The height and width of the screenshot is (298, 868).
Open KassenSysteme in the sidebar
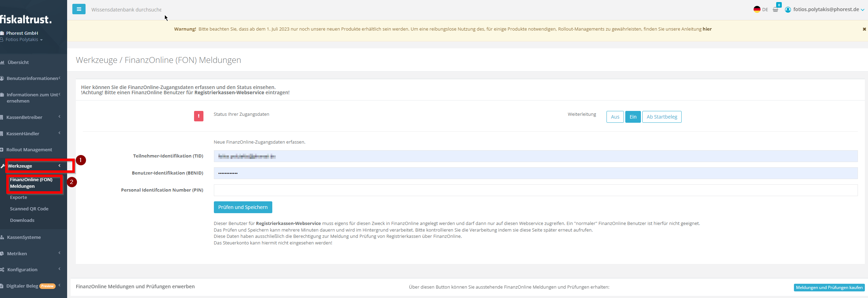tap(24, 237)
